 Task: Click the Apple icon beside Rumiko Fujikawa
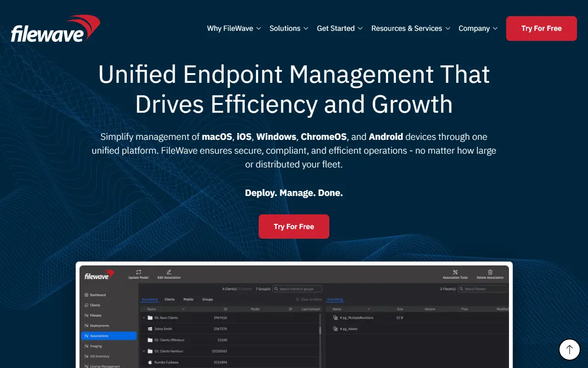click(150, 362)
